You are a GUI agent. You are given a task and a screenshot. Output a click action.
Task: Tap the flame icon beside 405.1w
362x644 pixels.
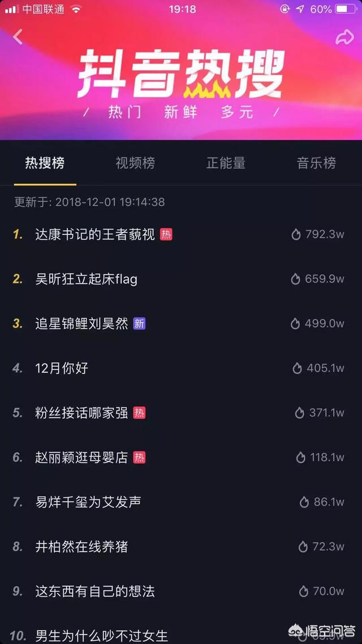(297, 368)
